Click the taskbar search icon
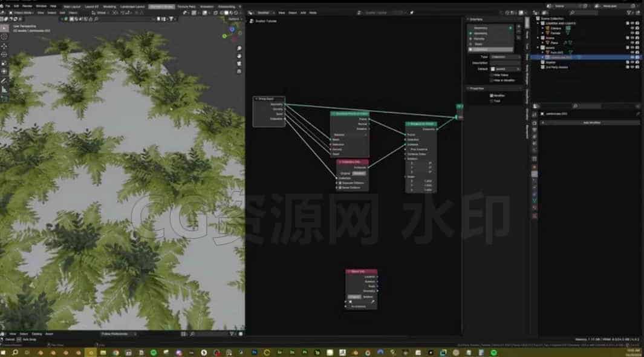Image resolution: width=644 pixels, height=357 pixels. point(15,353)
